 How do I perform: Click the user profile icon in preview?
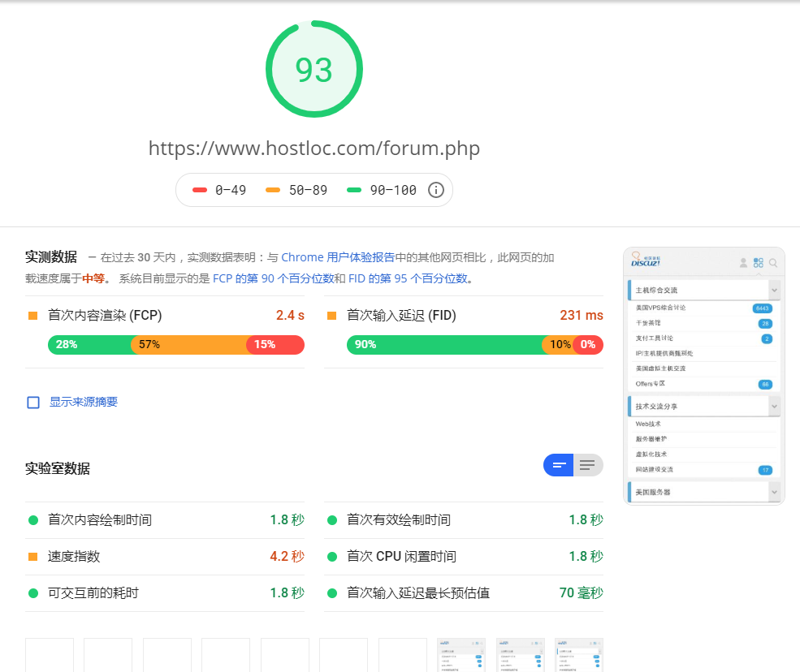(743, 263)
